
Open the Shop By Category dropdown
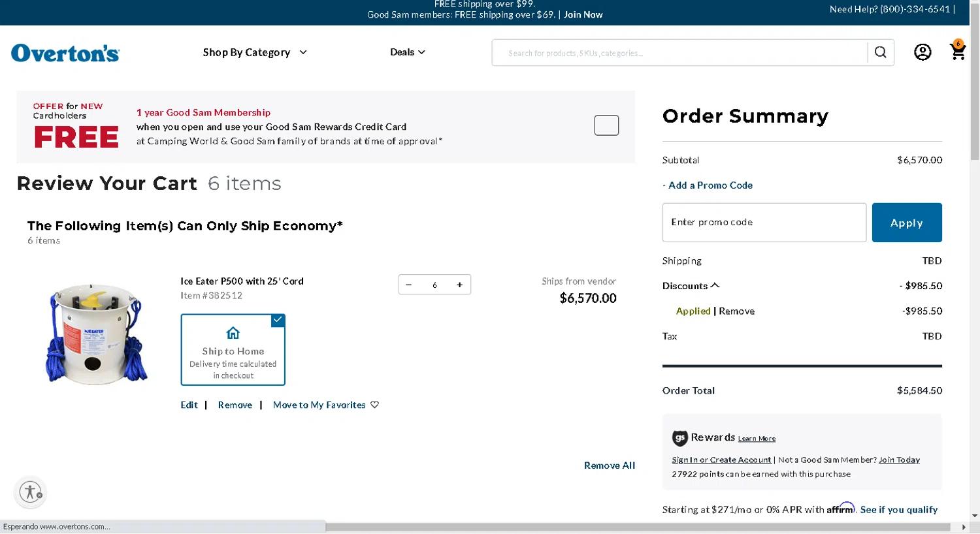pos(254,52)
